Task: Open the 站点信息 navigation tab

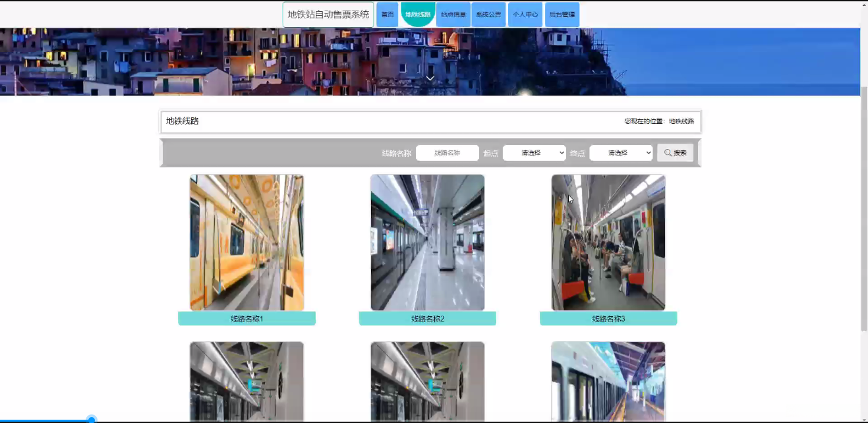Action: (453, 14)
